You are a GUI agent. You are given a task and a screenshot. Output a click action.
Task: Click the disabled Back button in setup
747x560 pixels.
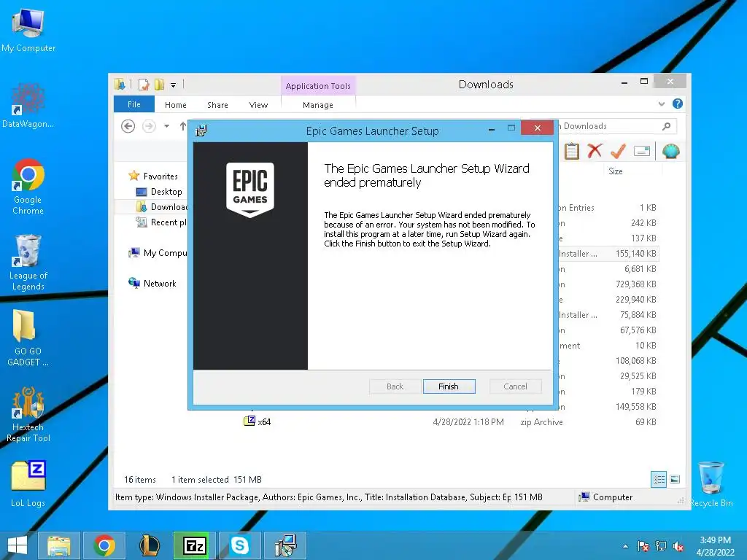point(395,386)
